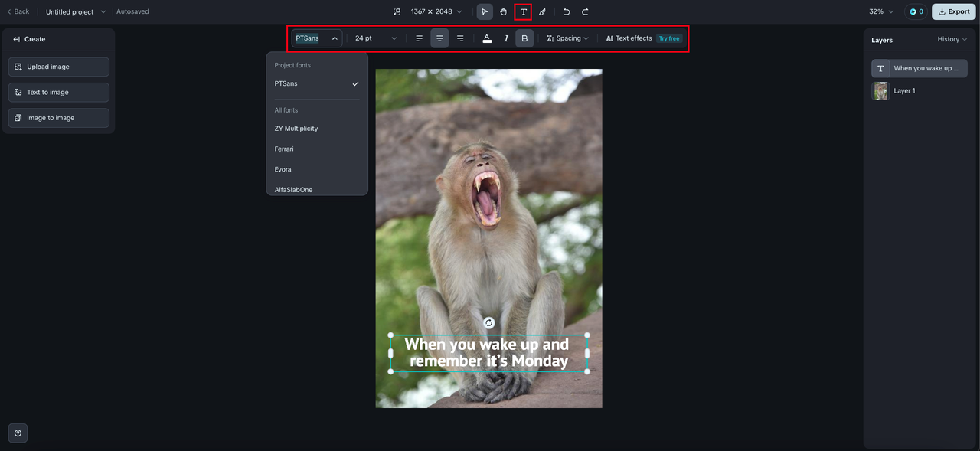Select the brush draw tool

point(542,11)
